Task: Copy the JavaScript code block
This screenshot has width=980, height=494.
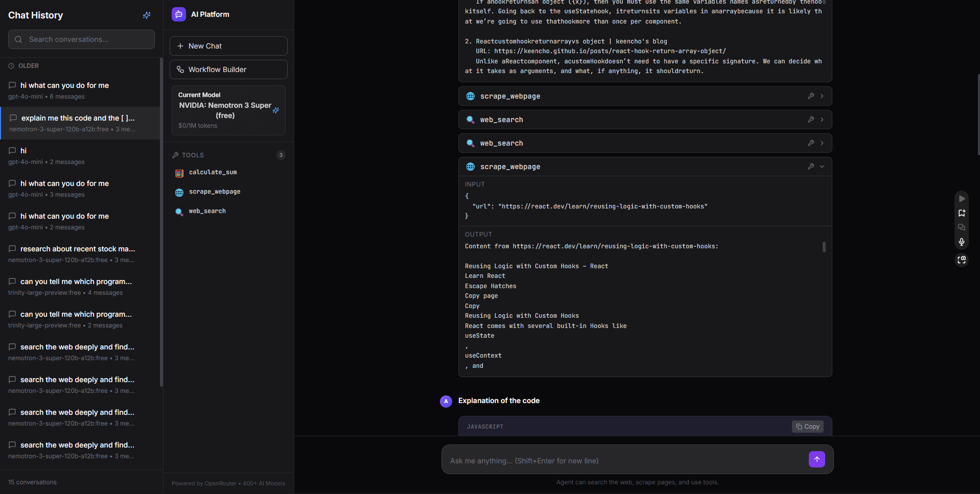Action: click(x=808, y=427)
